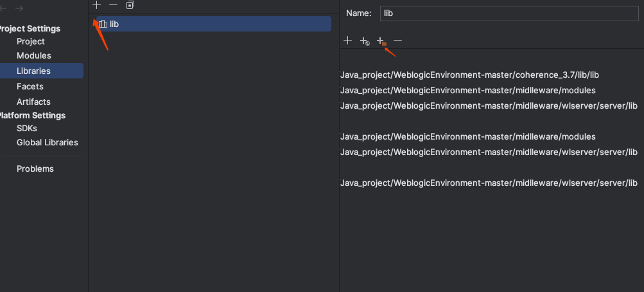Go to Modules section

pyautogui.click(x=34, y=56)
